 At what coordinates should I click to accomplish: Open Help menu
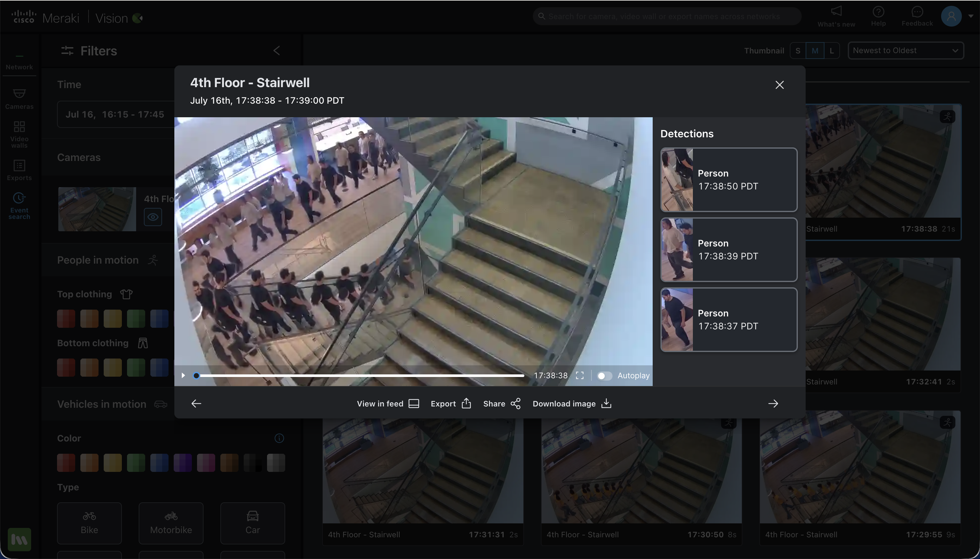[x=878, y=17]
